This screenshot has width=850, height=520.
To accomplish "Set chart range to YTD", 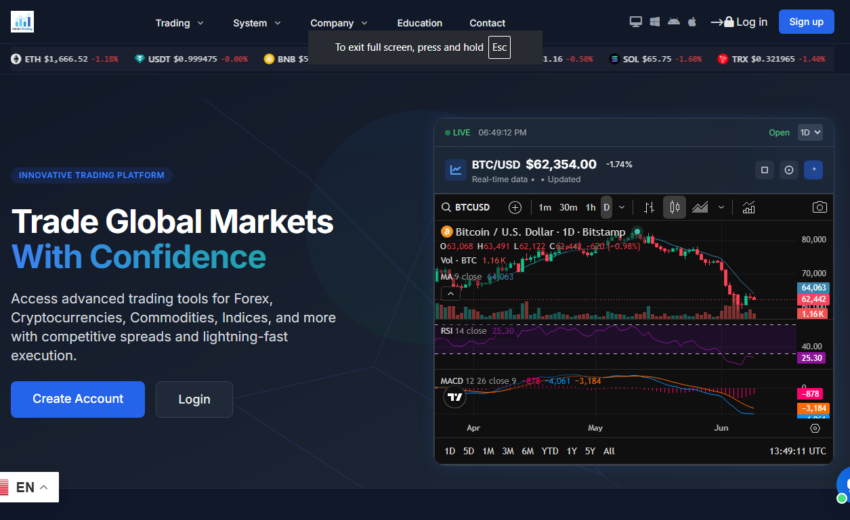I will 550,451.
